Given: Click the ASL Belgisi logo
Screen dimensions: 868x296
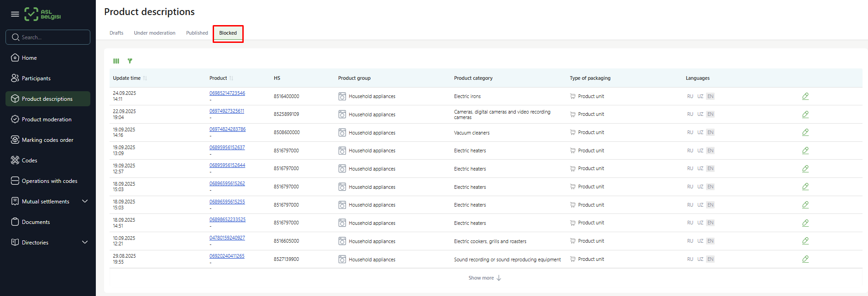Looking at the screenshot, I should 42,14.
